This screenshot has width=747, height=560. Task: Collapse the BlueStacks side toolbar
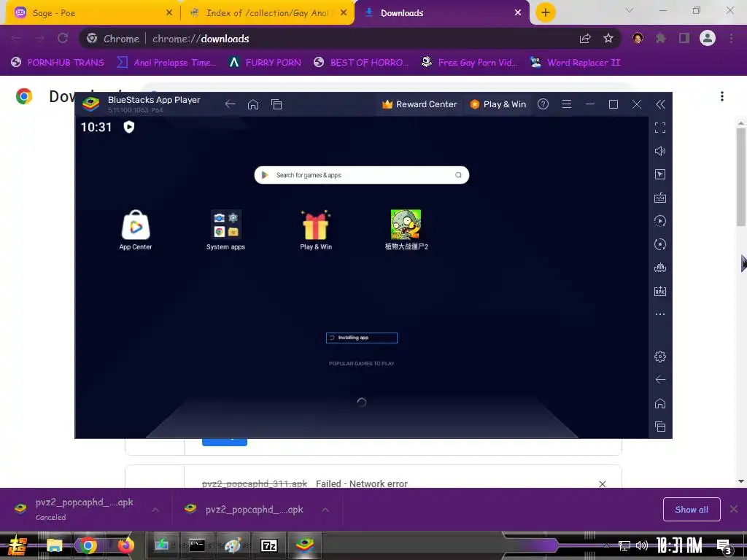(660, 104)
